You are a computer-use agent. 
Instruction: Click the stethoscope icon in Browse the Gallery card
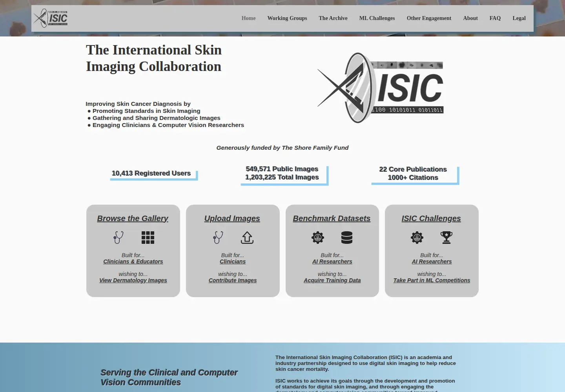118,237
